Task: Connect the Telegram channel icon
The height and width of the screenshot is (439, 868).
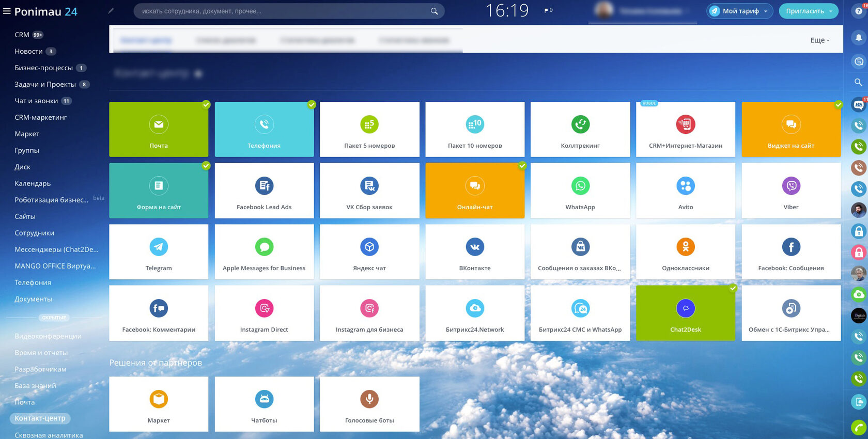Action: click(x=159, y=247)
